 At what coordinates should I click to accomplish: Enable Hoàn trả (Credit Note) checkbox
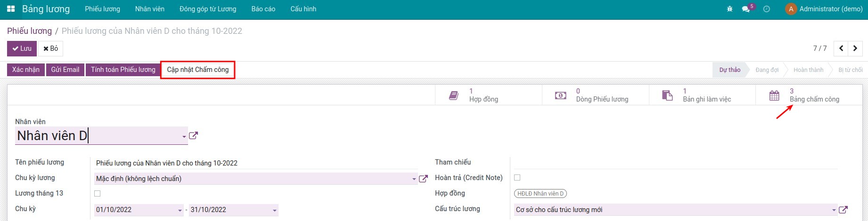(517, 178)
